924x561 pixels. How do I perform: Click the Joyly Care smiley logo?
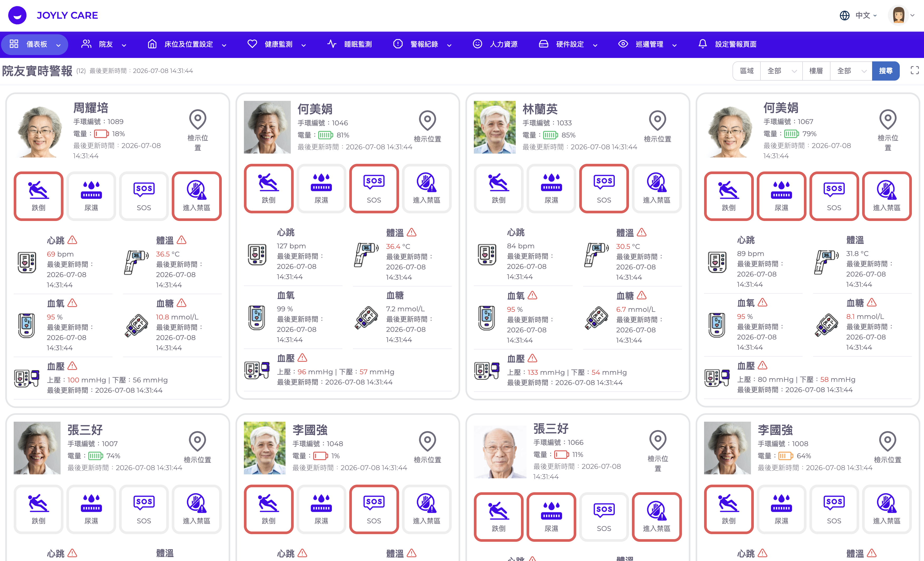tap(17, 15)
